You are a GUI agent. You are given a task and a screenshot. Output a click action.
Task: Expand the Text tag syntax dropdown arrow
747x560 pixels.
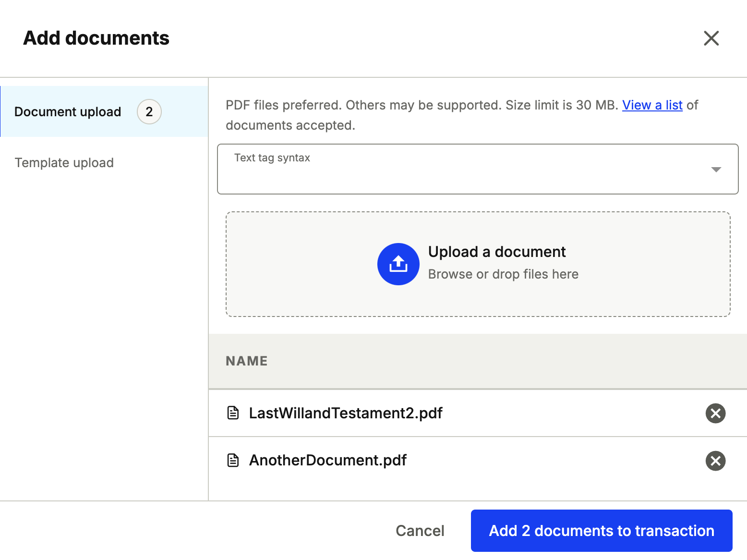click(716, 170)
